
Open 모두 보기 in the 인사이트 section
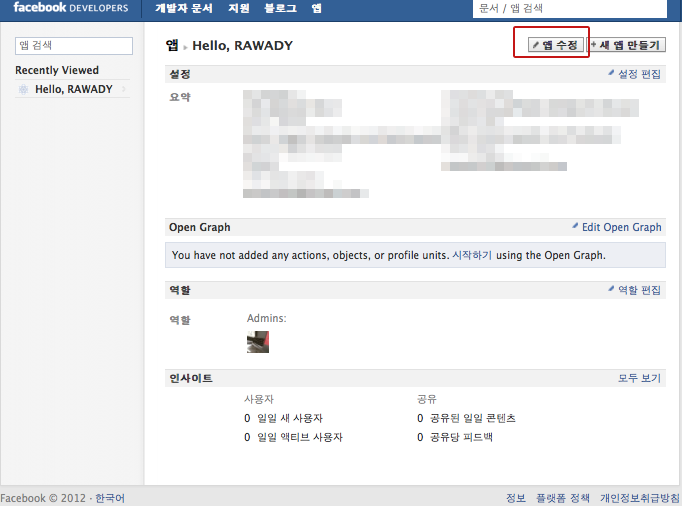pyautogui.click(x=639, y=378)
